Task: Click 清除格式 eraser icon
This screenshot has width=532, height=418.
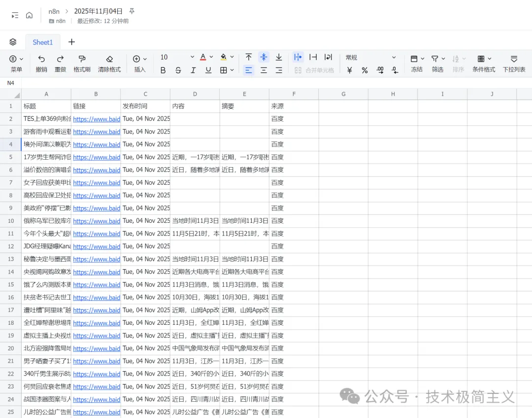Action: tap(109, 59)
